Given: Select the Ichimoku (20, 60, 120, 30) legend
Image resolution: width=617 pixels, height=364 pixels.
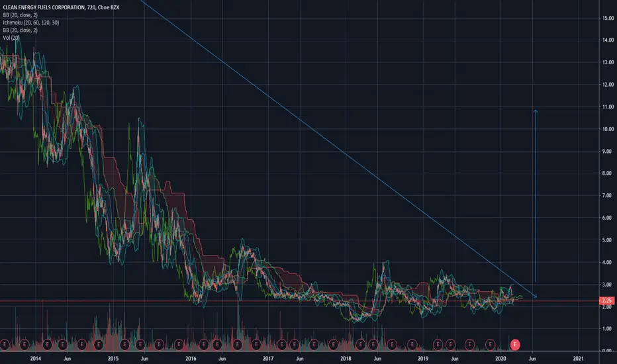Looking at the screenshot, I should [x=30, y=23].
